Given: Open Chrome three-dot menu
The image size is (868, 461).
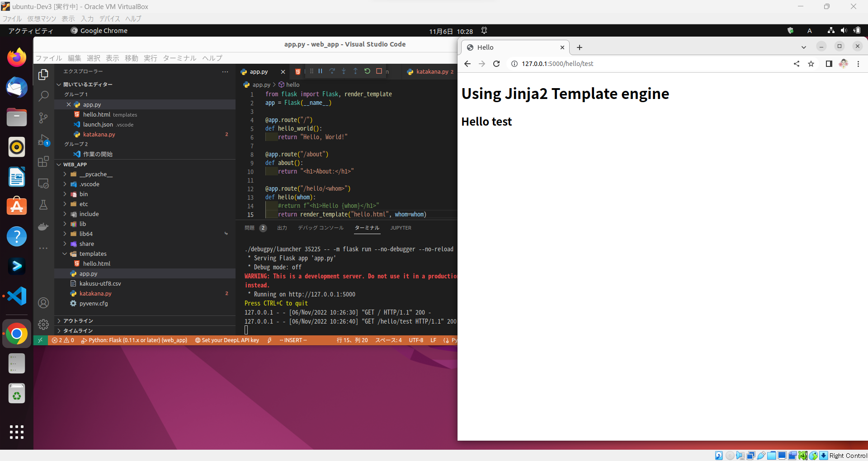Looking at the screenshot, I should pyautogui.click(x=858, y=64).
